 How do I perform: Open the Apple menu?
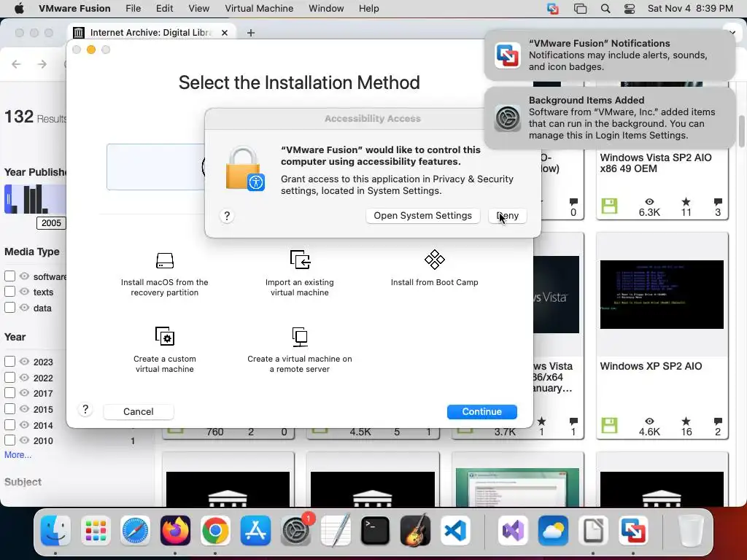pos(18,9)
